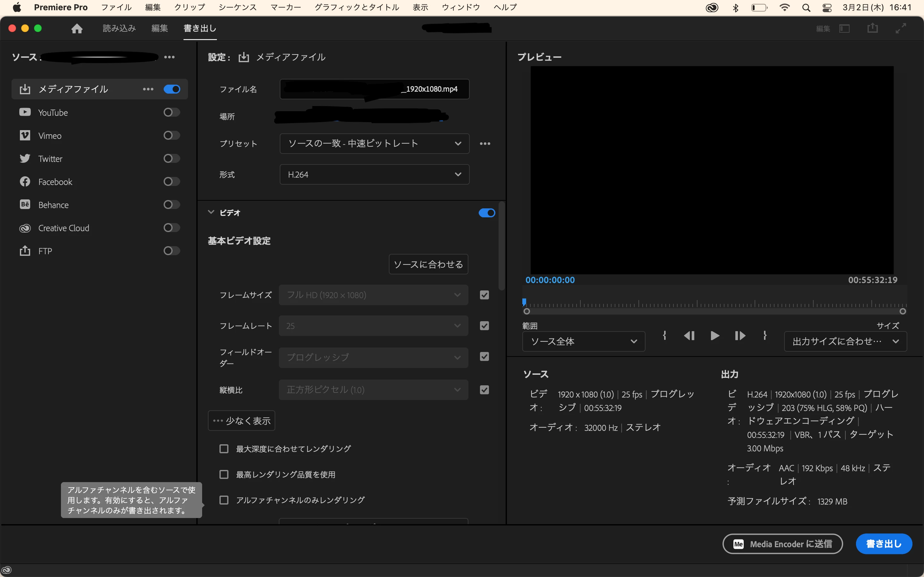924x577 pixels.
Task: Select the FTP destination icon
Action: 24,251
